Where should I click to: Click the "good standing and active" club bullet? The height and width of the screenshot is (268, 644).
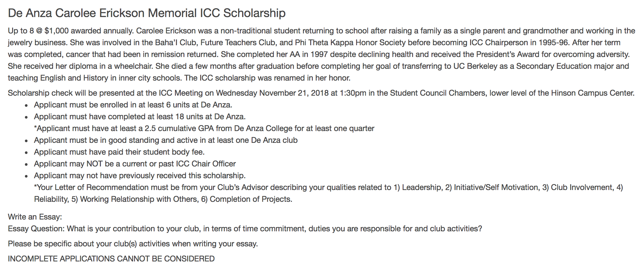(x=166, y=140)
